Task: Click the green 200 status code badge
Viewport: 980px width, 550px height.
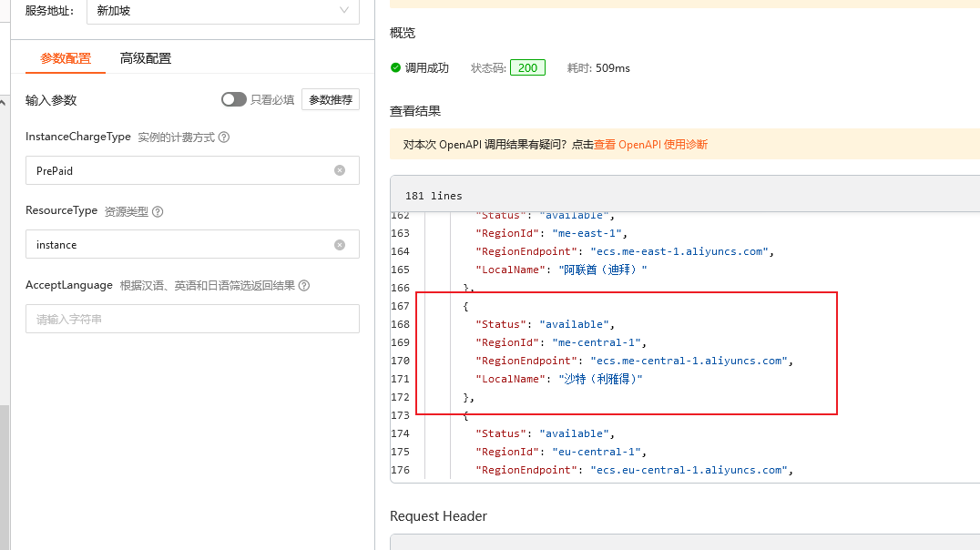Action: [527, 68]
